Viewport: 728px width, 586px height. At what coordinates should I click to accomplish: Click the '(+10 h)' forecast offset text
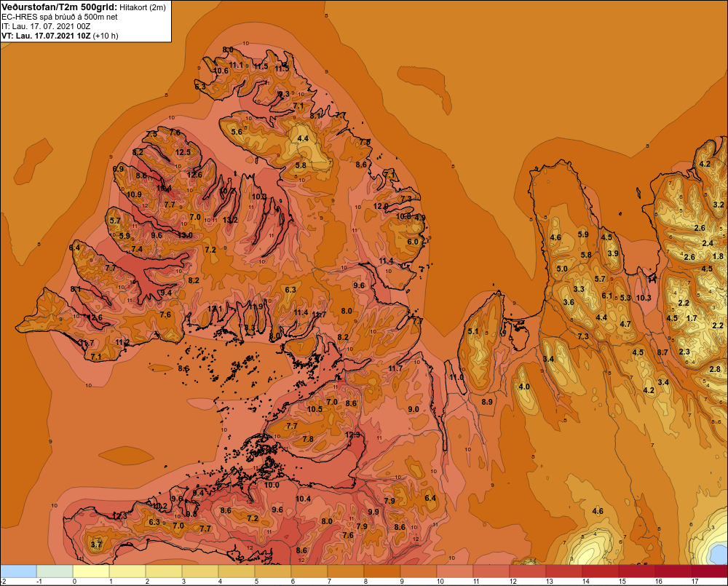[106, 36]
